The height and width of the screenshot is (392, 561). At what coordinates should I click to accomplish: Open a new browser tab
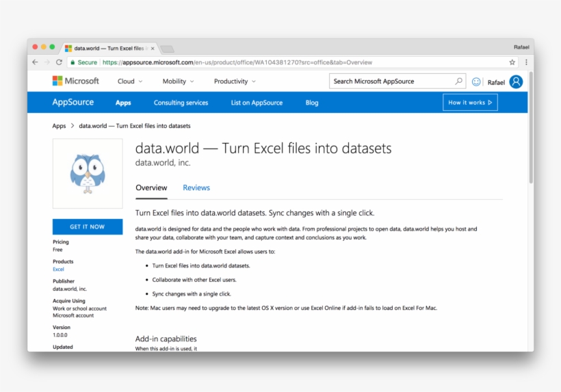click(167, 49)
